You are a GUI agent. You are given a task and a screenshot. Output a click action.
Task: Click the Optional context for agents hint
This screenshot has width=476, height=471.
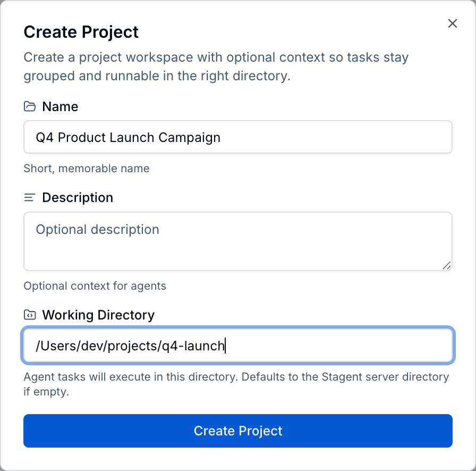tap(95, 286)
